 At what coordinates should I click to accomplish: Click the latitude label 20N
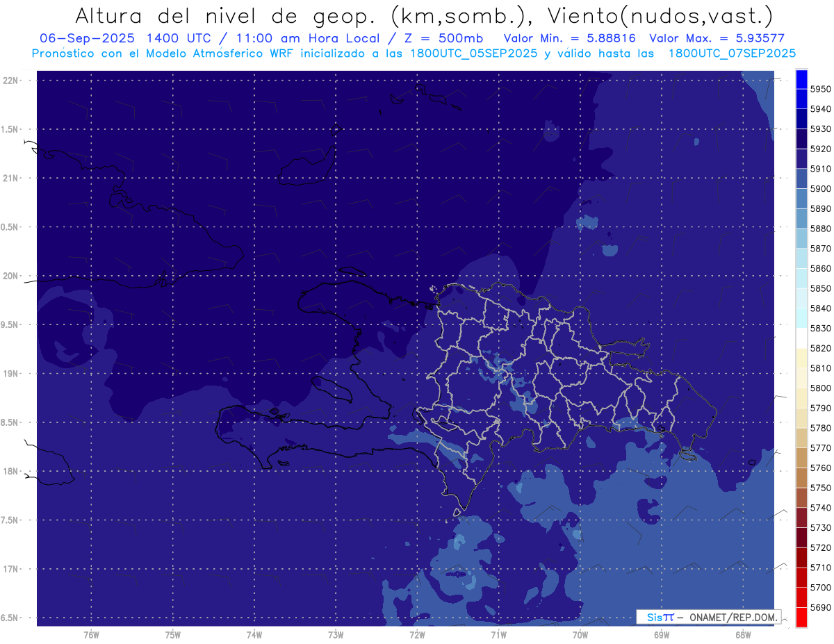tap(11, 276)
